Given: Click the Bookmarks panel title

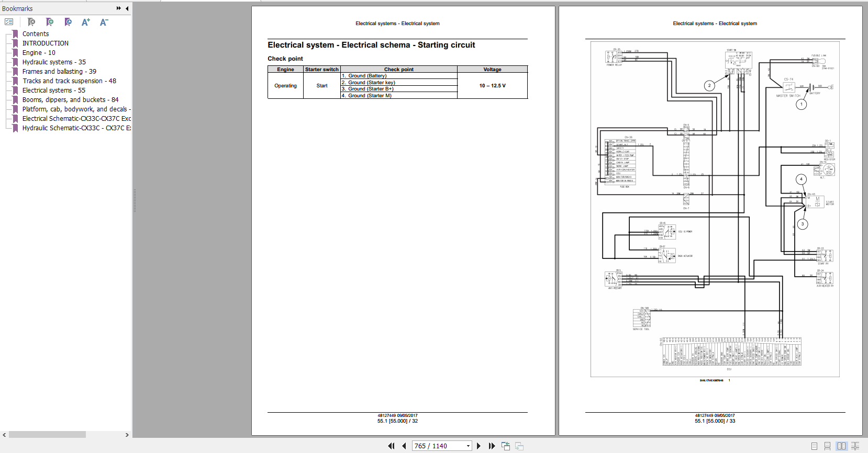Looking at the screenshot, I should pyautogui.click(x=17, y=8).
